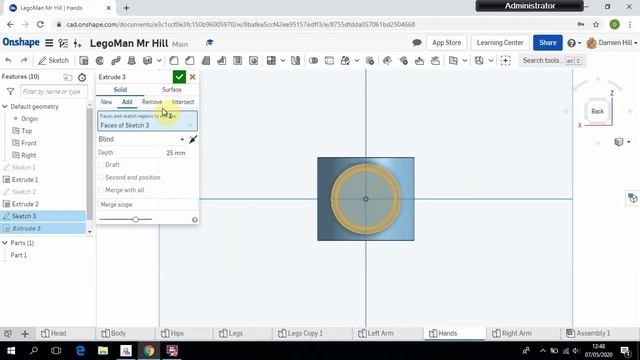Screen dimensions: 640x360
Task: Flip extrude direction arrow
Action: click(193, 139)
